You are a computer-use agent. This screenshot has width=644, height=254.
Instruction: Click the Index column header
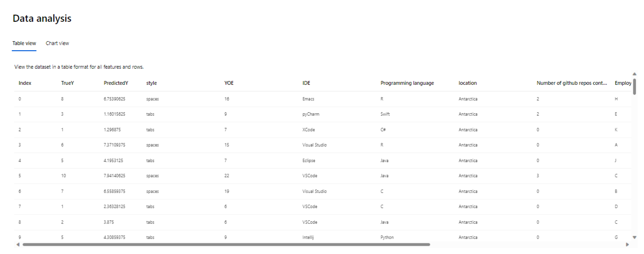25,83
